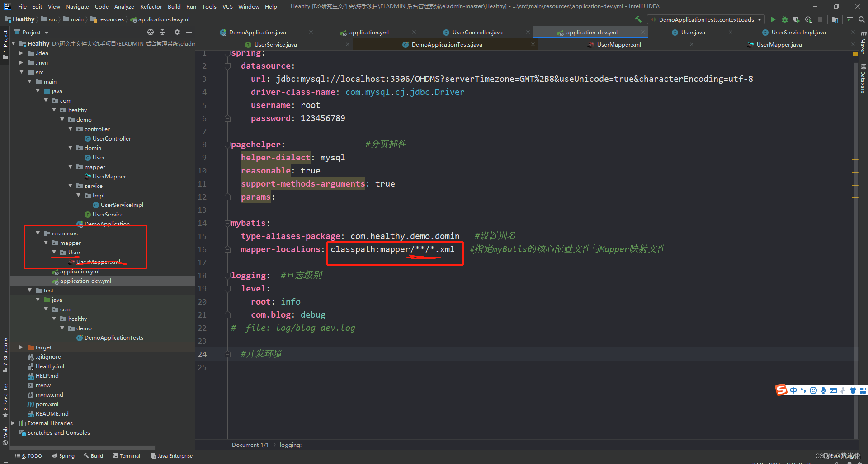Open Project panel settings gear
The width and height of the screenshot is (868, 464).
pos(177,32)
